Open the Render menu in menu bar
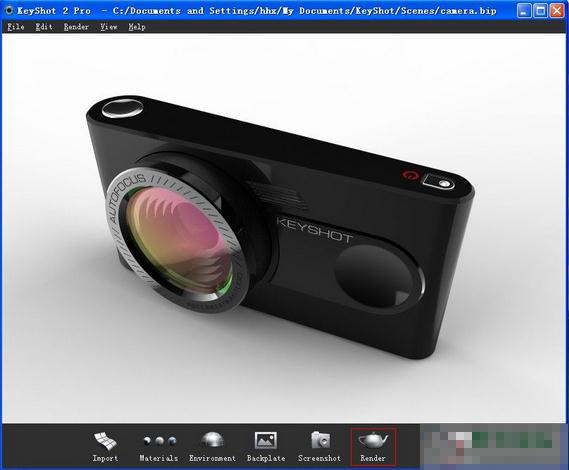 [76, 27]
